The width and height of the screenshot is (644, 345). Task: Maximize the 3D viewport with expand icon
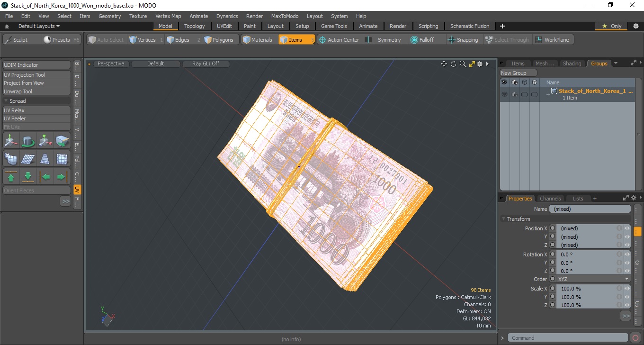[472, 64]
